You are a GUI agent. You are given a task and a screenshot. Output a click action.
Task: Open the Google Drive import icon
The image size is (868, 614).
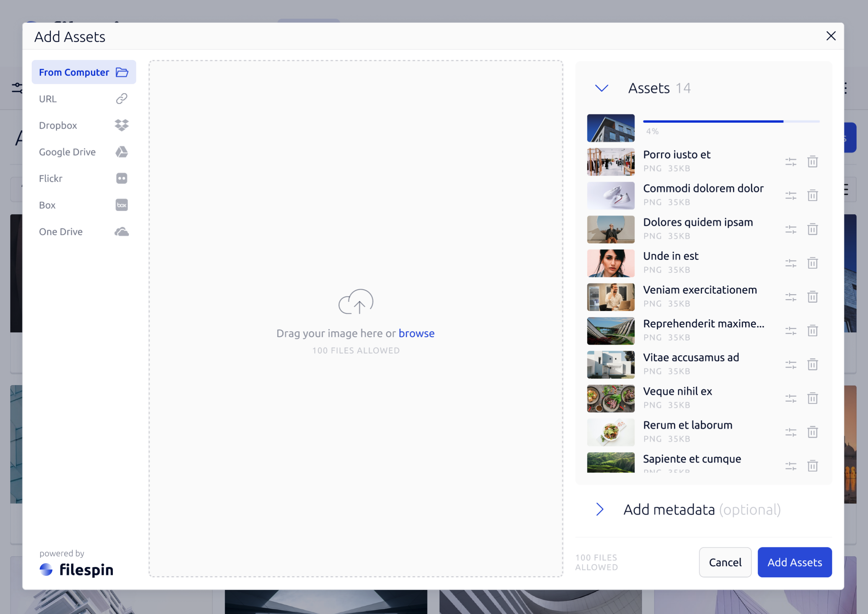[121, 152]
